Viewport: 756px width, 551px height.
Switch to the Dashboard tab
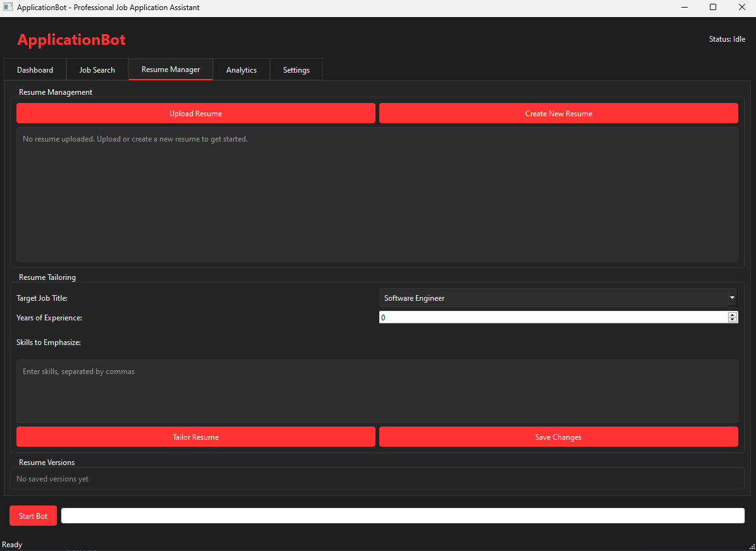point(35,70)
